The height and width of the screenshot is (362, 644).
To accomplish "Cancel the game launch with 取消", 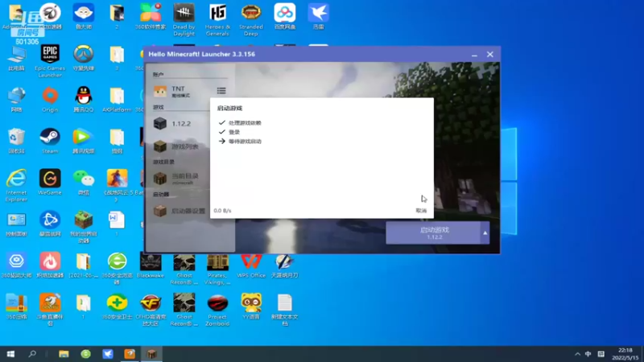I will tap(421, 211).
